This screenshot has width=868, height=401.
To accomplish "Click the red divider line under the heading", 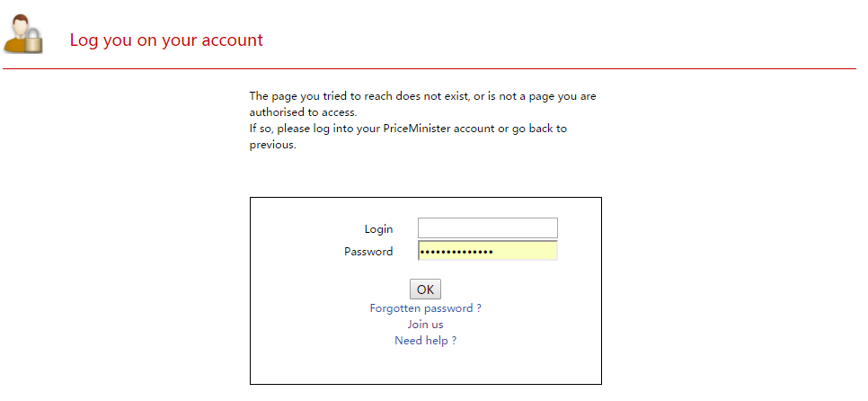I will pyautogui.click(x=430, y=68).
